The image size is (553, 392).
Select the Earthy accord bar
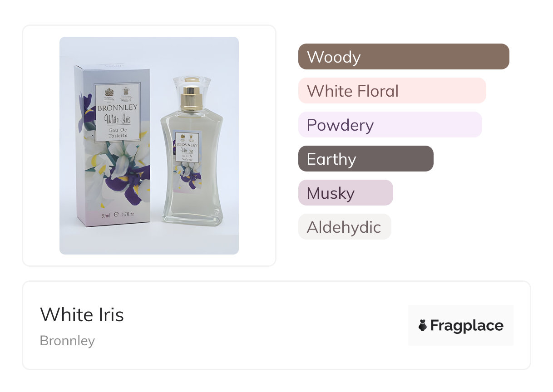coord(365,159)
